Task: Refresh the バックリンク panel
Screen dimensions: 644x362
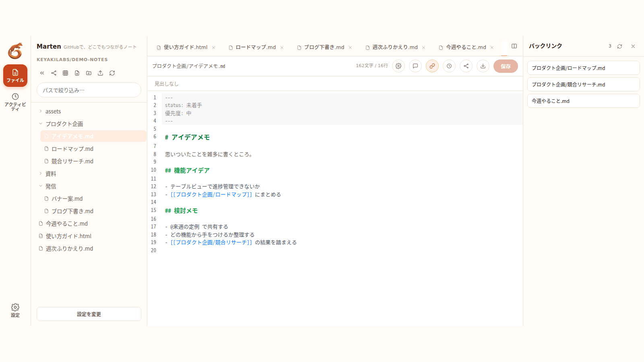Action: pyautogui.click(x=620, y=46)
